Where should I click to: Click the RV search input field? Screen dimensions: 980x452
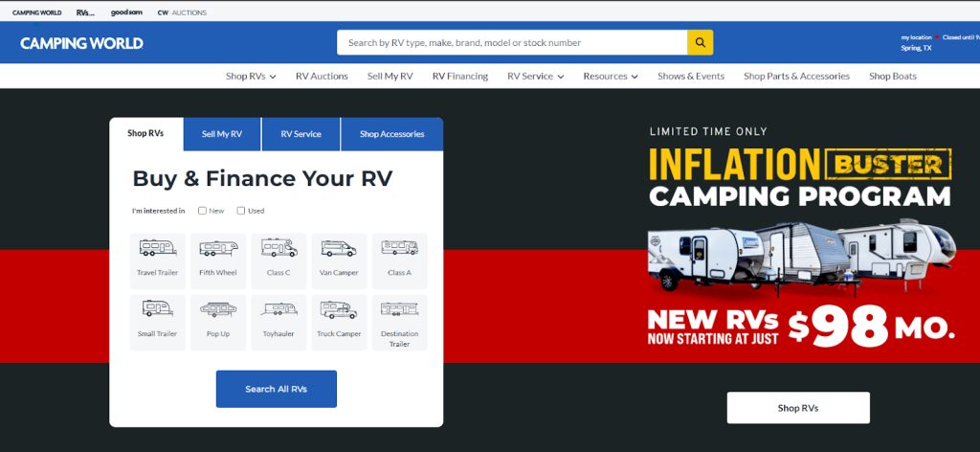(x=512, y=42)
